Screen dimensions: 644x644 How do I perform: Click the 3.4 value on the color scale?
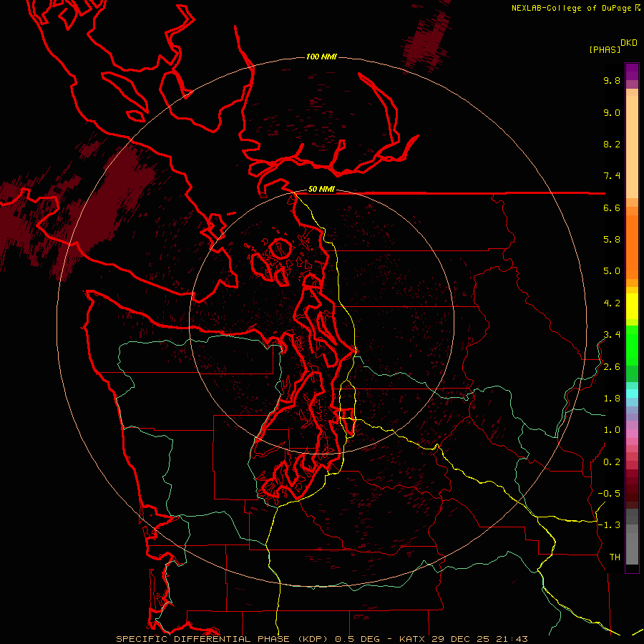(x=612, y=335)
